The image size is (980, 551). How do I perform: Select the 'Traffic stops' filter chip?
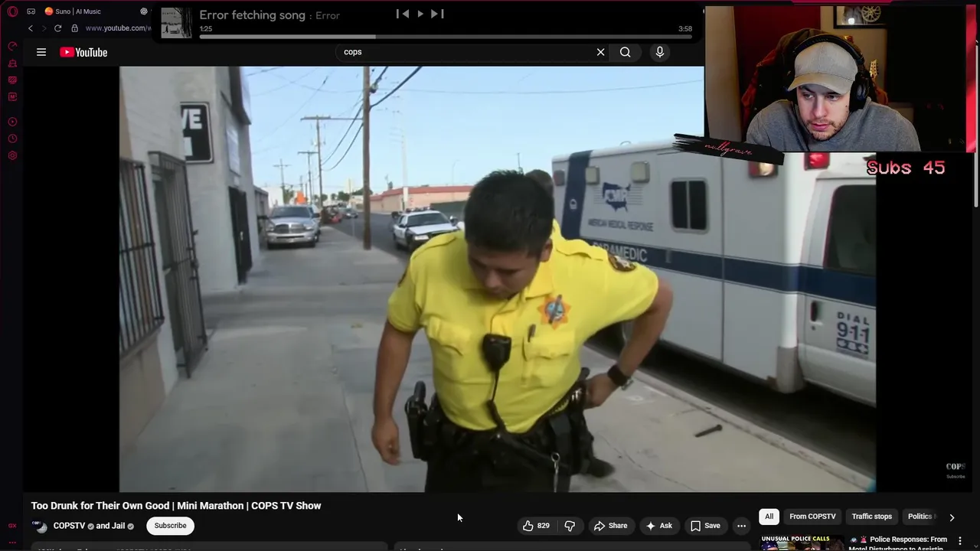point(872,517)
